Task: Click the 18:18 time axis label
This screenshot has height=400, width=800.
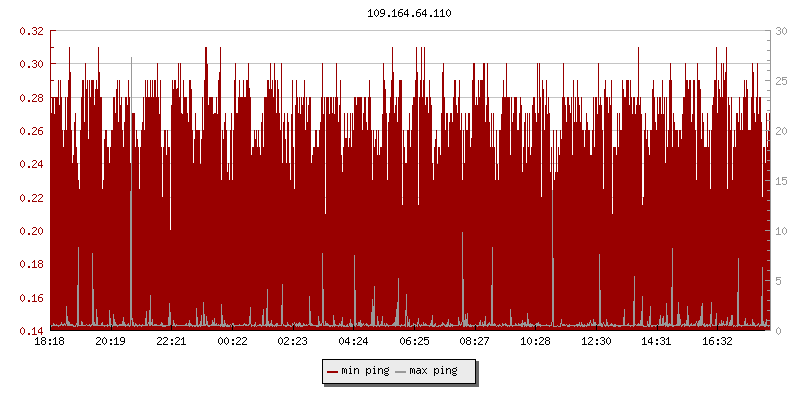Action: (x=50, y=341)
